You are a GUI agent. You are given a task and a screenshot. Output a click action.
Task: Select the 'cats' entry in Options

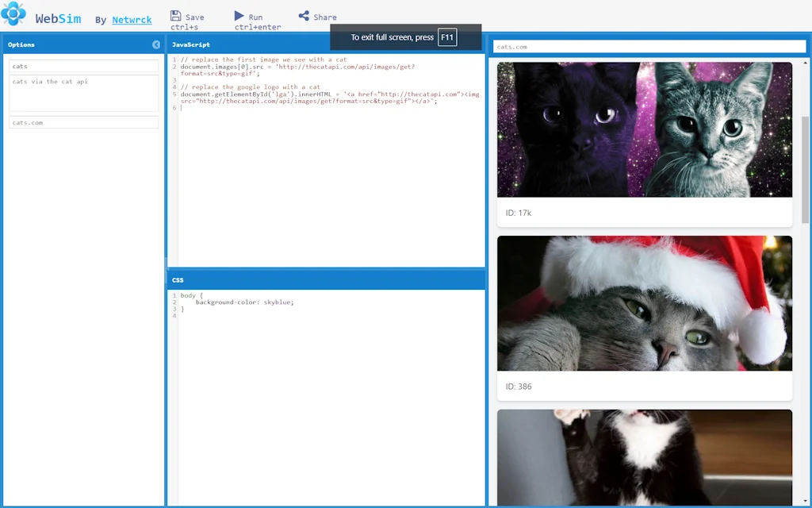tap(83, 67)
